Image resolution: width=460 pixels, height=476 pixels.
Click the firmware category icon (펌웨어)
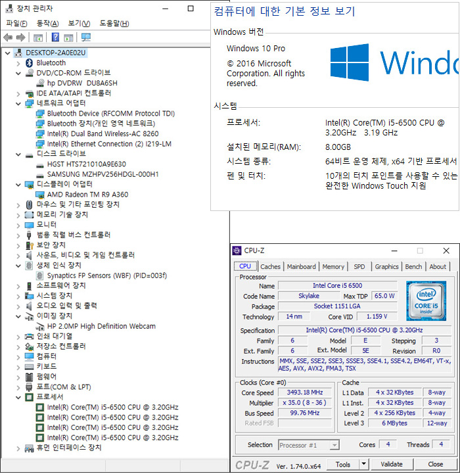coord(29,377)
